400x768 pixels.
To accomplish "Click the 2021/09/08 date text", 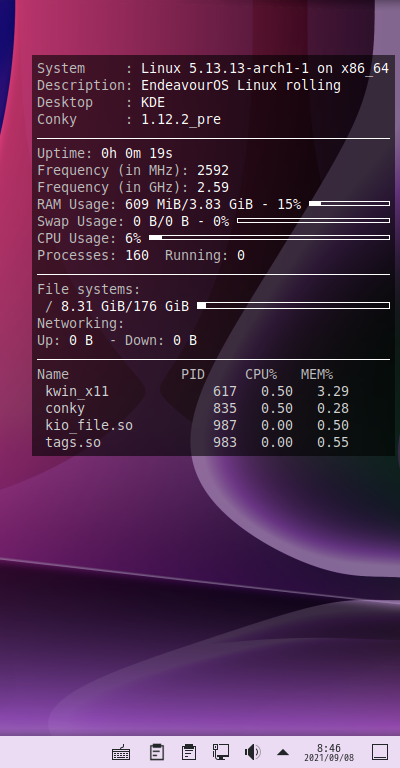I will [x=329, y=758].
